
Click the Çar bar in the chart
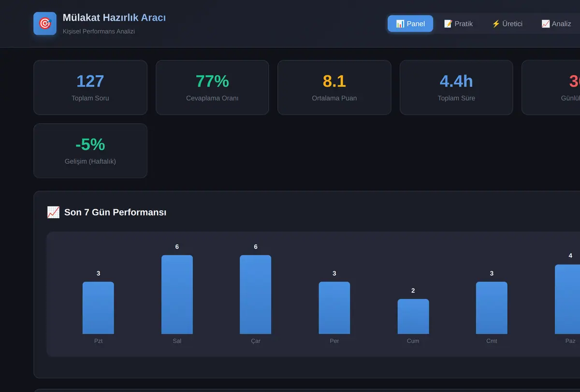[256, 294]
